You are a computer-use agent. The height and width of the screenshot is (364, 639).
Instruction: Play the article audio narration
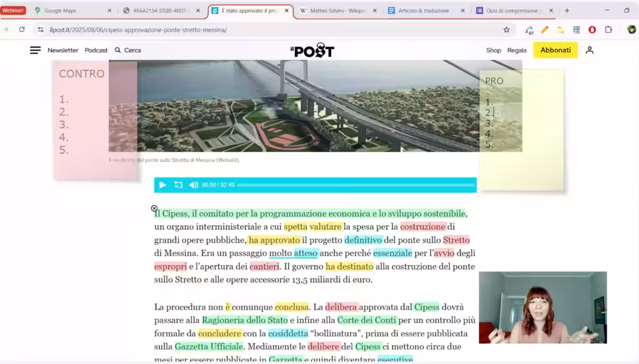coord(162,185)
